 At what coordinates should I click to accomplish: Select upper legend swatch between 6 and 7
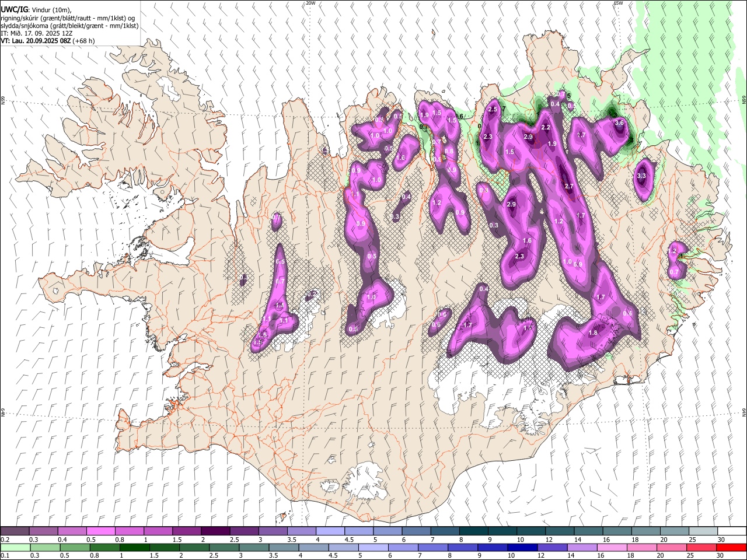coord(416,531)
